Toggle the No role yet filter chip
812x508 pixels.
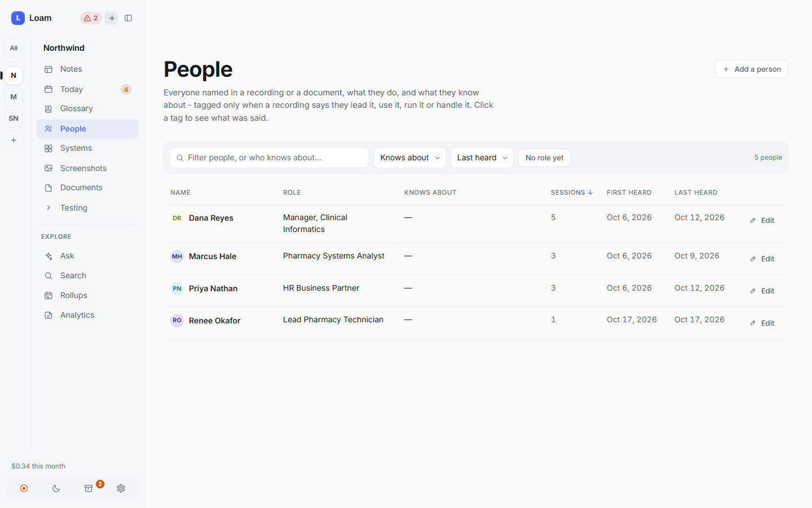click(x=544, y=158)
